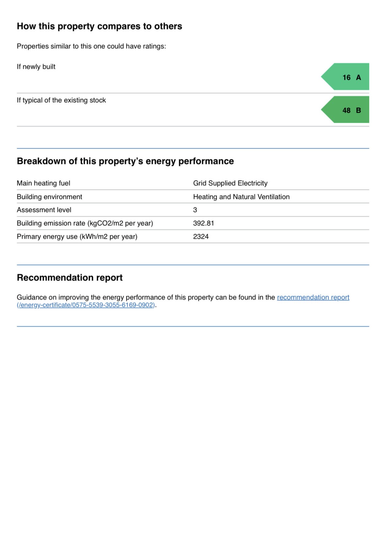Click the 'Primary energy use' row label
The width and height of the screenshot is (392, 558).
[77, 236]
